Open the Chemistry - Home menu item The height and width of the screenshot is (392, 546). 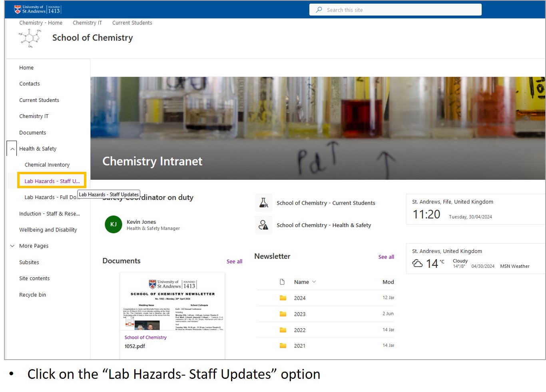click(x=40, y=23)
